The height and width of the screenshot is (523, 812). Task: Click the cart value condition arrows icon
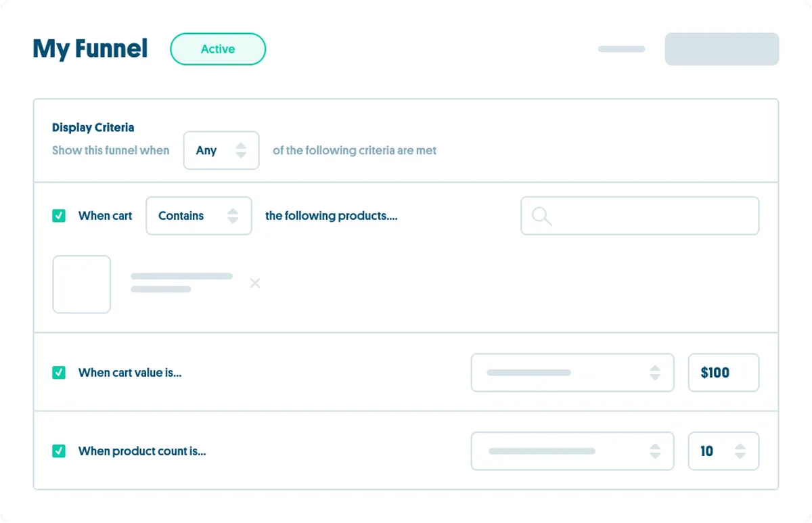point(655,373)
